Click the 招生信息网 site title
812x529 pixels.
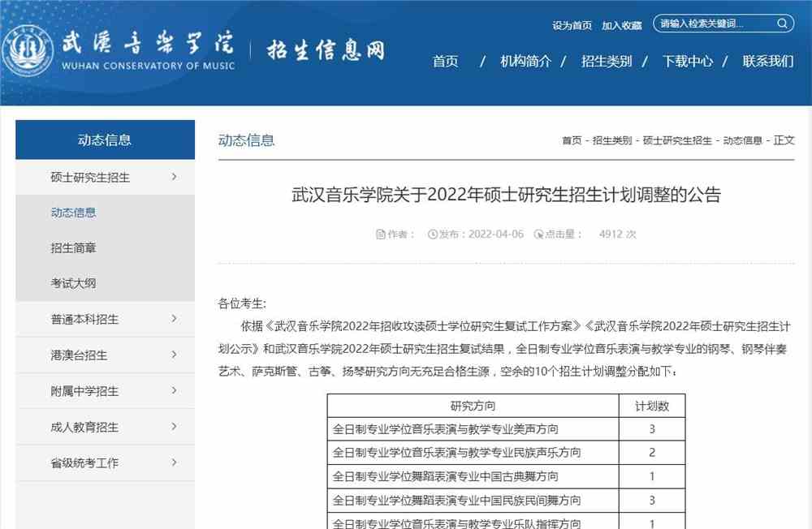pyautogui.click(x=326, y=51)
